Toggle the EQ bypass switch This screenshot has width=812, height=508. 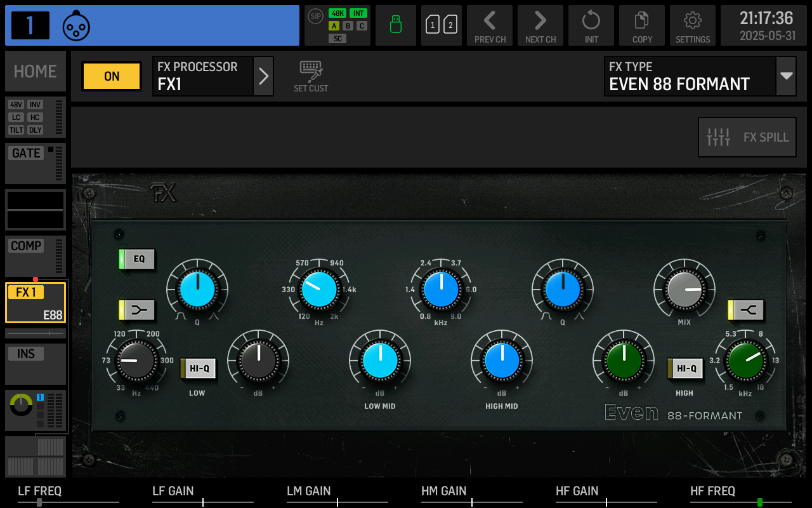click(x=137, y=259)
